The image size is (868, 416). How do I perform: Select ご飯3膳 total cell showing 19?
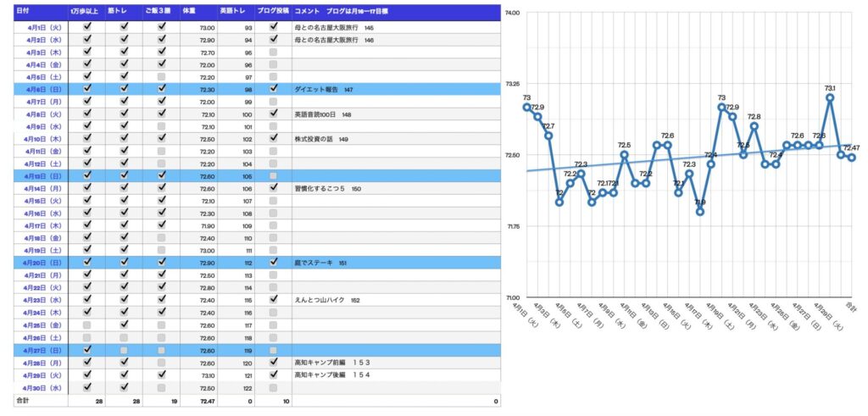tap(161, 401)
